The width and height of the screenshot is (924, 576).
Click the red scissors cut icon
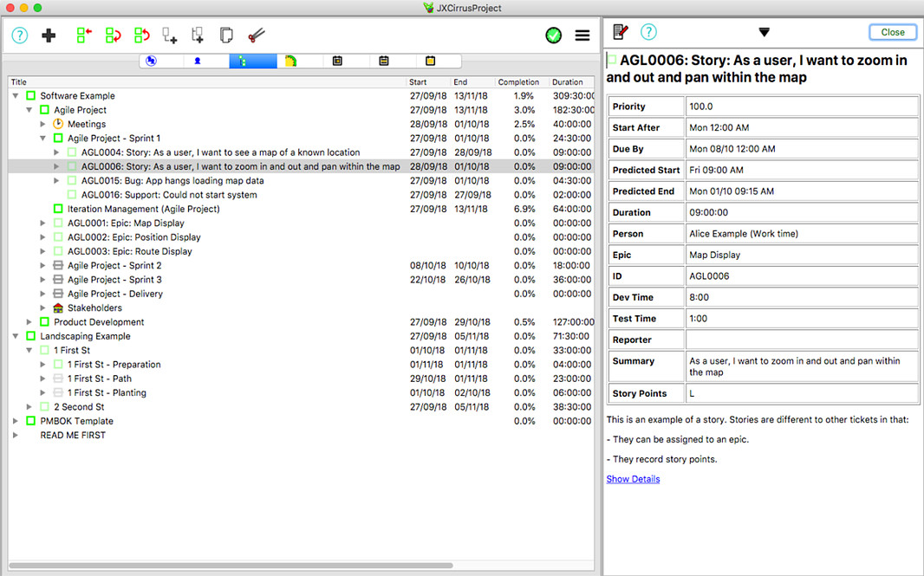click(x=257, y=36)
